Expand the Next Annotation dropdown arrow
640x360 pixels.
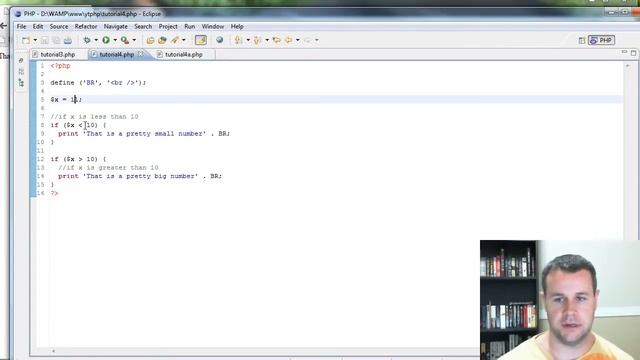coord(248,40)
